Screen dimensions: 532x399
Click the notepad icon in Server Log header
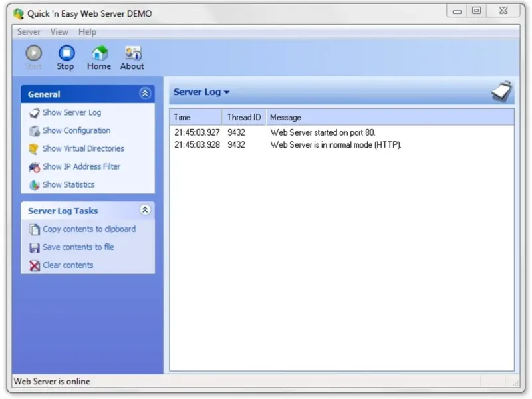tap(502, 91)
